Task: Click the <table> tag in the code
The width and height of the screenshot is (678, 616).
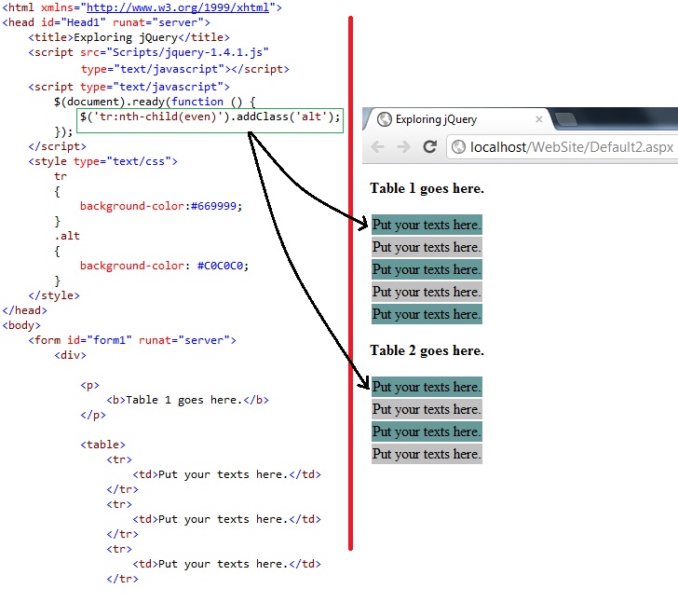Action: tap(102, 445)
